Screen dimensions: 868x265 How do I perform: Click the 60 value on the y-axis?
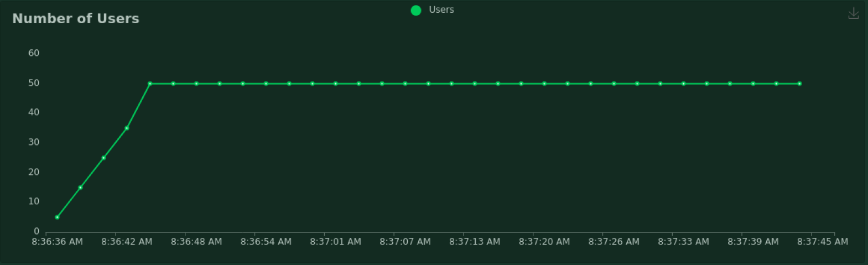coord(34,53)
